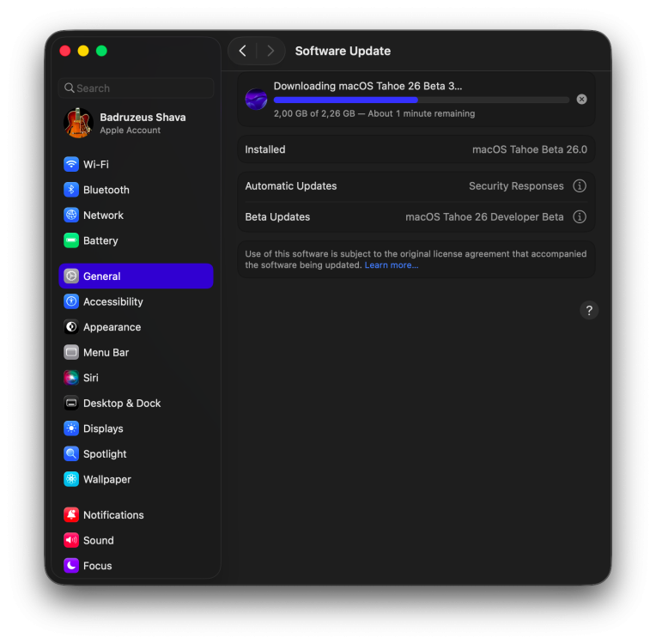Click the macOS Tahoe update icon

256,99
